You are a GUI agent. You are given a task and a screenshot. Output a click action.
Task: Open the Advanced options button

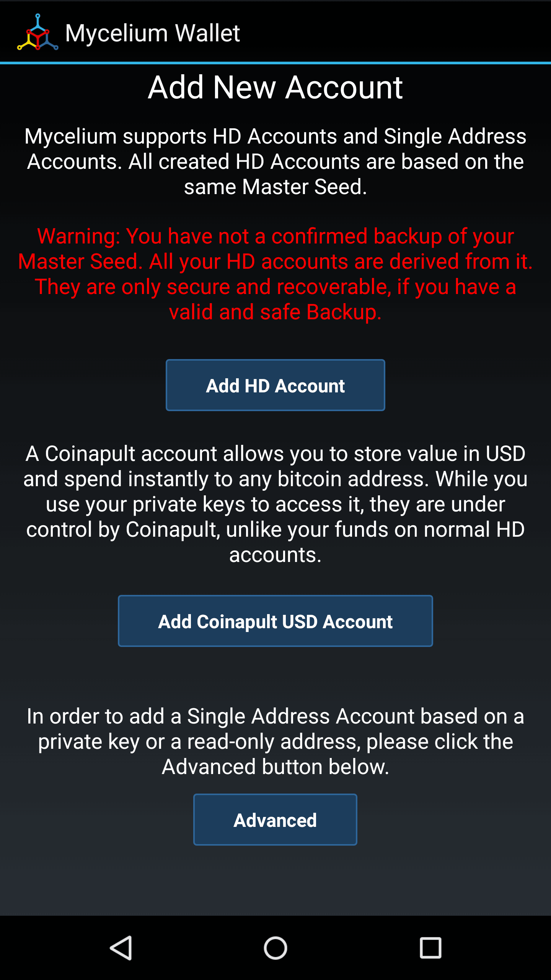[x=275, y=820]
